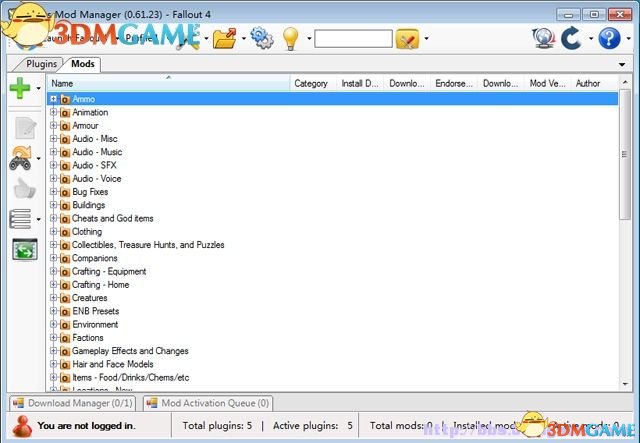Select the Audio - Music row
Screen dimensions: 640x443
point(97,152)
